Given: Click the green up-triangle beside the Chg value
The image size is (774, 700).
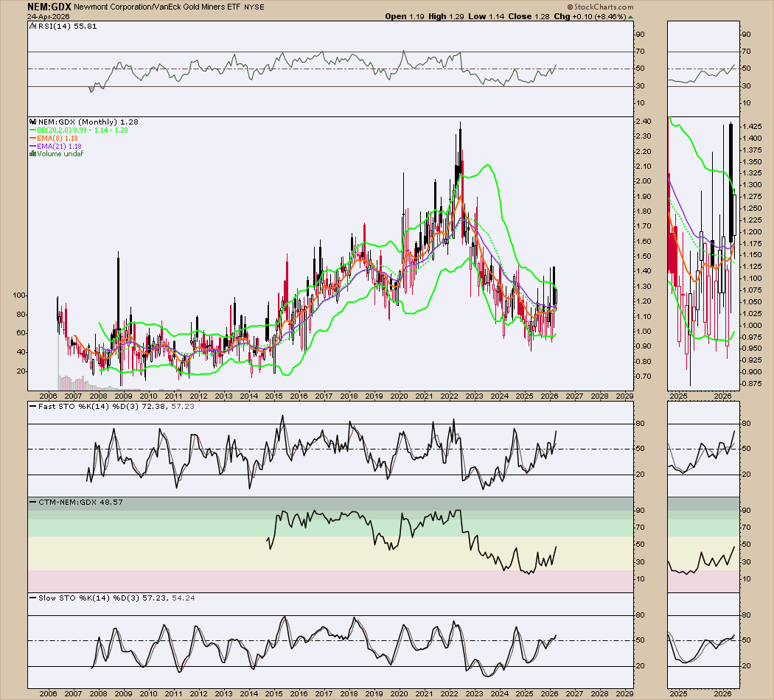Looking at the screenshot, I should tap(630, 17).
